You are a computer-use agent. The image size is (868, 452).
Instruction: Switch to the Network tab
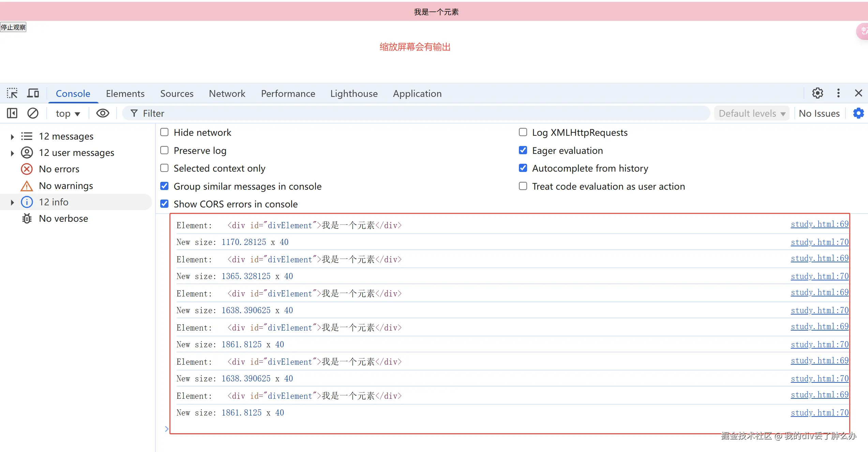(x=227, y=93)
